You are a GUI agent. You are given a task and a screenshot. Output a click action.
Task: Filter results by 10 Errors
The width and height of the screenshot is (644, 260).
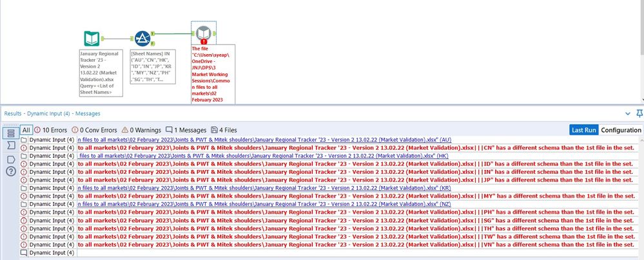pos(50,130)
